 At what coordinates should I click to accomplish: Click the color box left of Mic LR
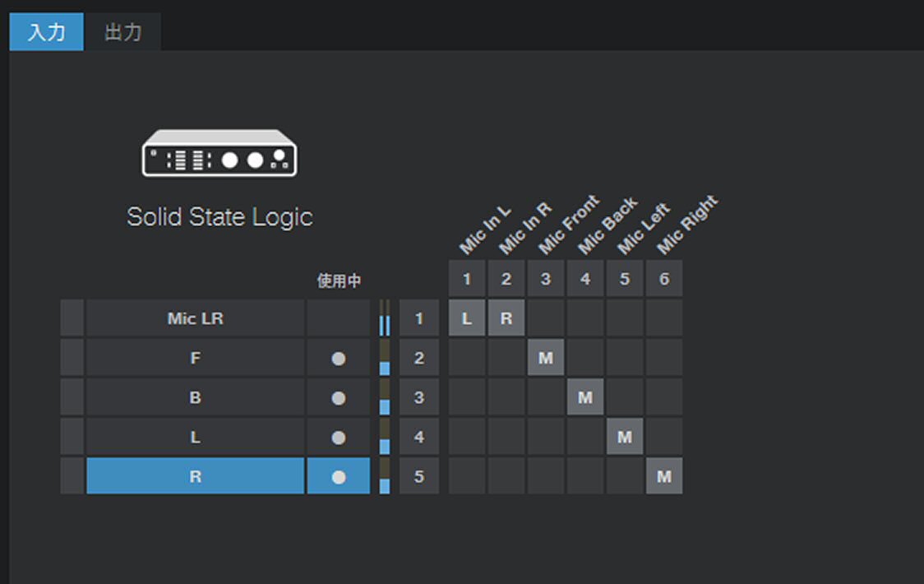point(72,318)
